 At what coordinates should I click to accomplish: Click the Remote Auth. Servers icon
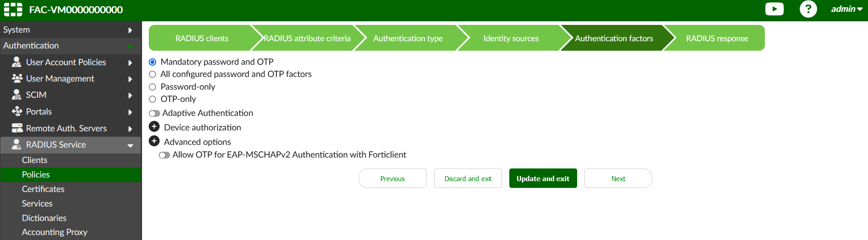(17, 128)
